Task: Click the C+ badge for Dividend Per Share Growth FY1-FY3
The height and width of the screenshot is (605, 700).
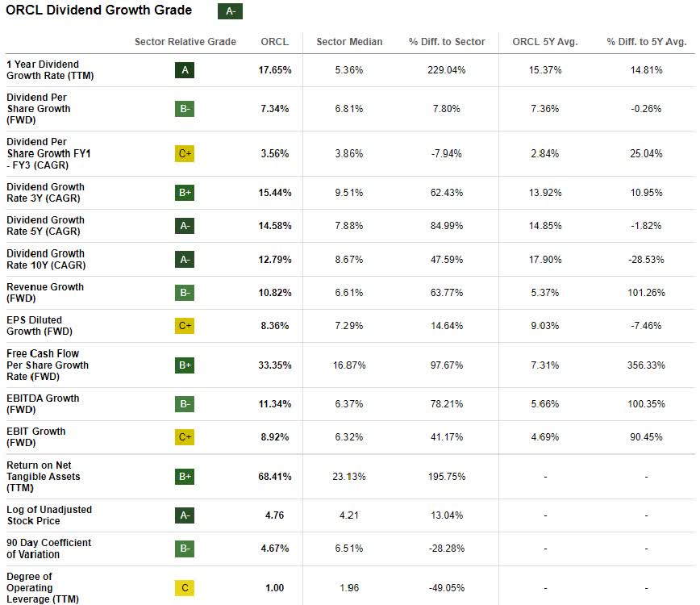Action: (x=185, y=153)
